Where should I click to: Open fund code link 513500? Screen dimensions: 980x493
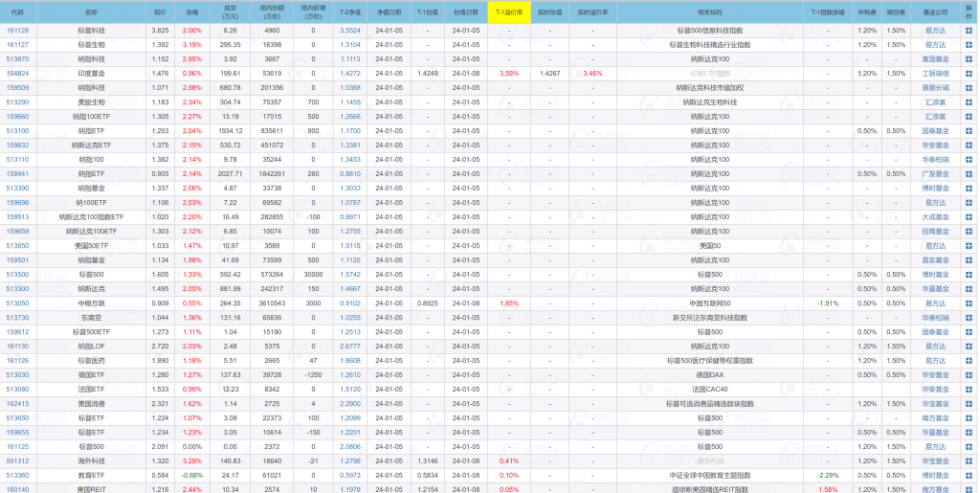(17, 275)
